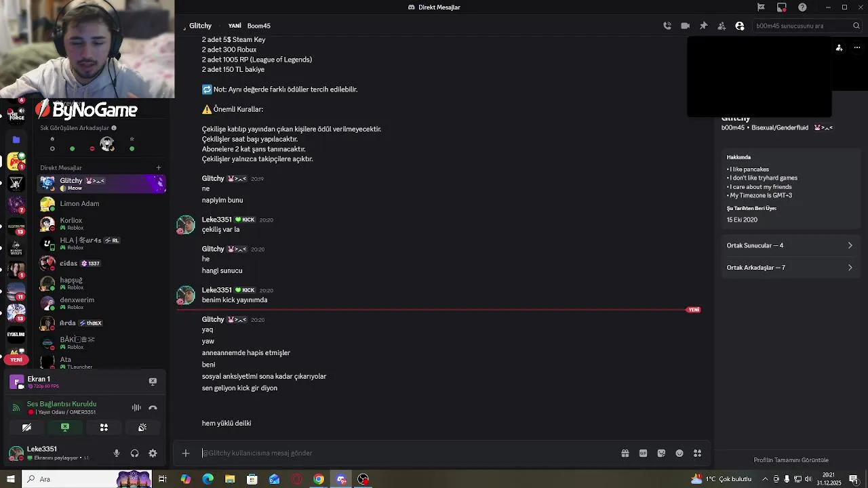Click Ses Bağlantısı Kuruldu status text
The height and width of the screenshot is (488, 868).
pyautogui.click(x=62, y=404)
